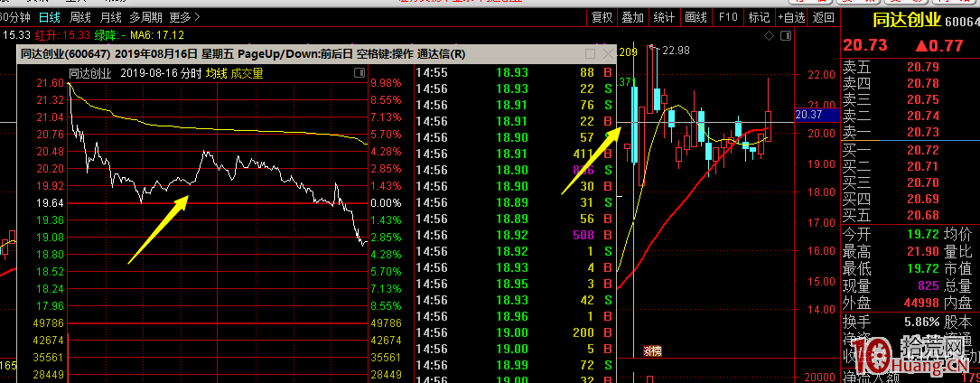The image size is (980, 383).
Task: Switch to the 60分钟 period
Action: click(x=15, y=17)
